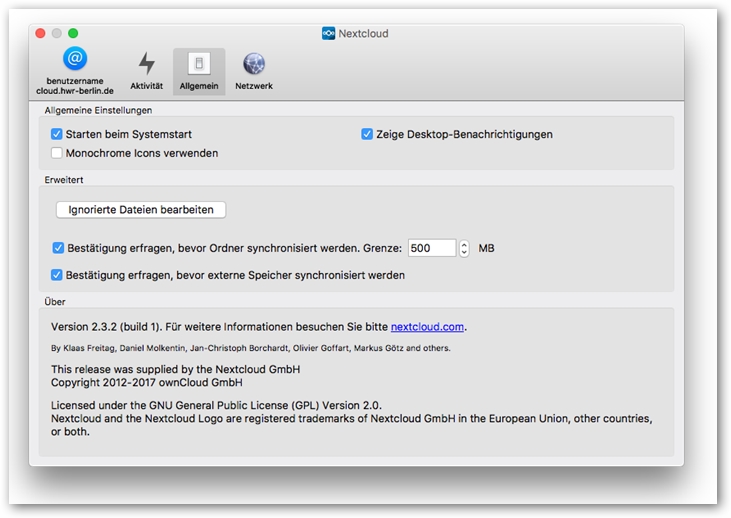Screen dimensions: 731x518
Task: Click This release was supplied text line
Action: (176, 369)
